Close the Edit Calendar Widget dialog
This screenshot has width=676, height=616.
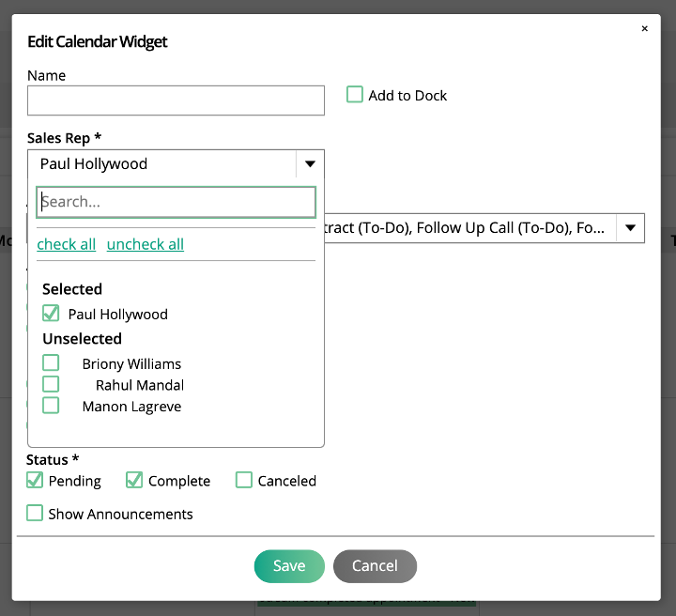pyautogui.click(x=644, y=28)
